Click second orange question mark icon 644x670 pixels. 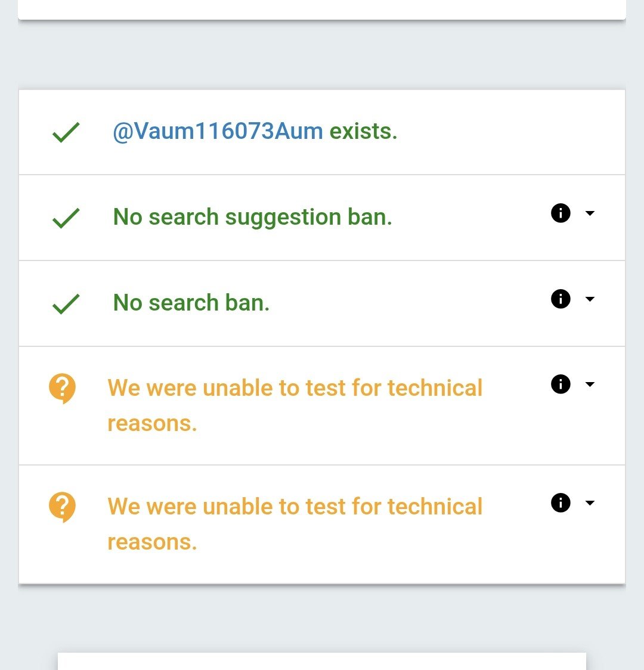(63, 507)
